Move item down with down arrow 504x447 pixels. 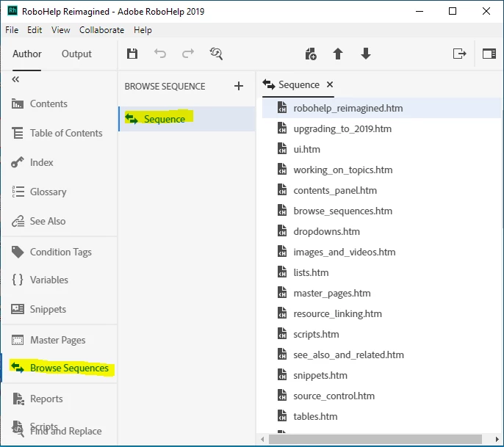pos(366,54)
